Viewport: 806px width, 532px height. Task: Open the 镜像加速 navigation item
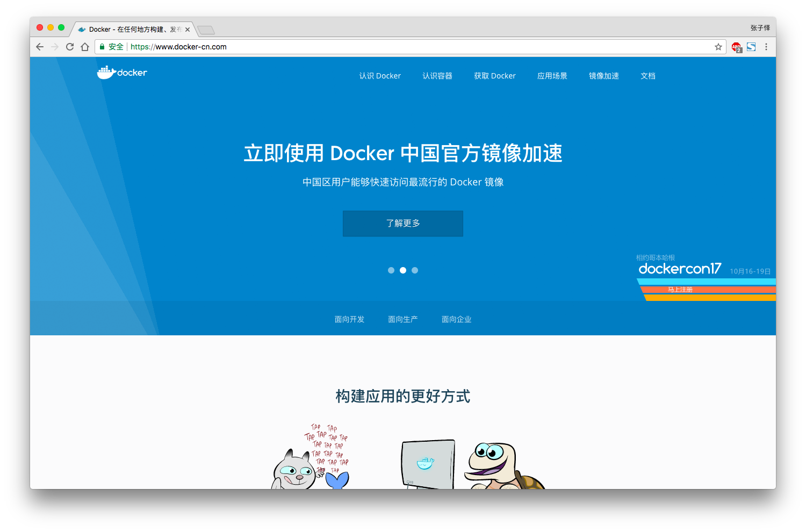603,76
